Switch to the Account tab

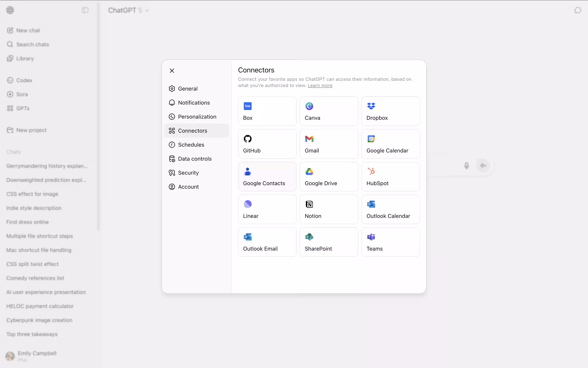(x=196, y=187)
